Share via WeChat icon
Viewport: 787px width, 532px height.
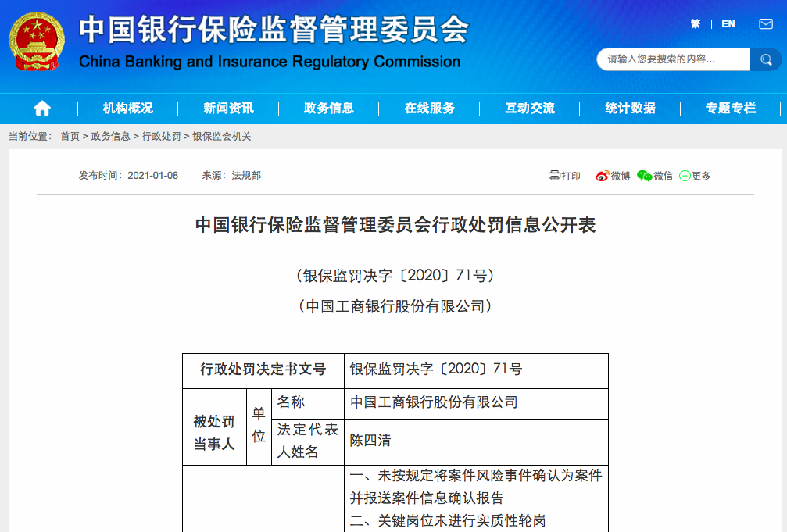coord(645,176)
